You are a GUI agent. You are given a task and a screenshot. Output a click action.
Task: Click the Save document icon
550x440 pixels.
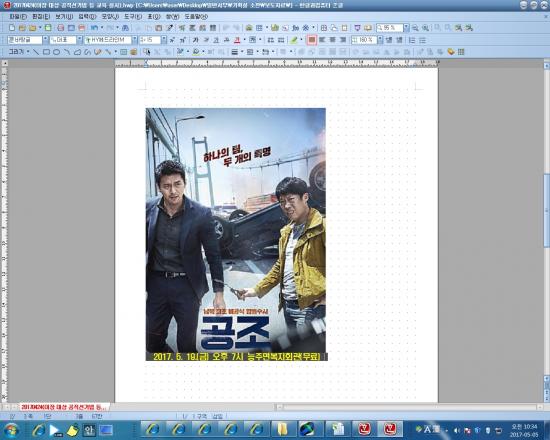pyautogui.click(x=48, y=28)
